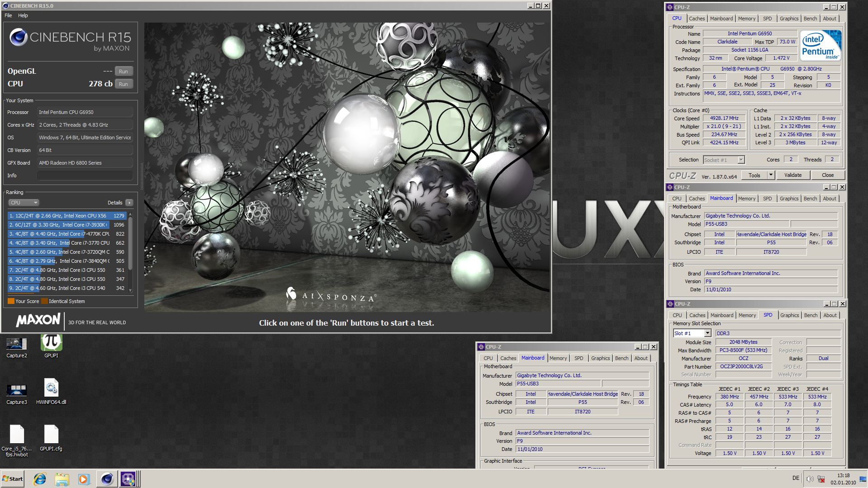Open Ranking CPU dropdown in Cinebench
868x488 pixels.
[x=24, y=203]
